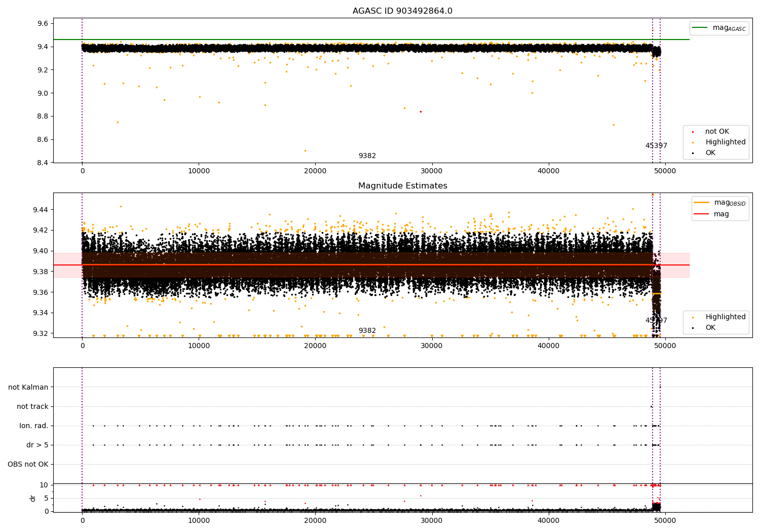Screen dimensions: 760x532
Task: Click the horizontal green mag AGASC line in the top plot
Action: click(x=371, y=40)
